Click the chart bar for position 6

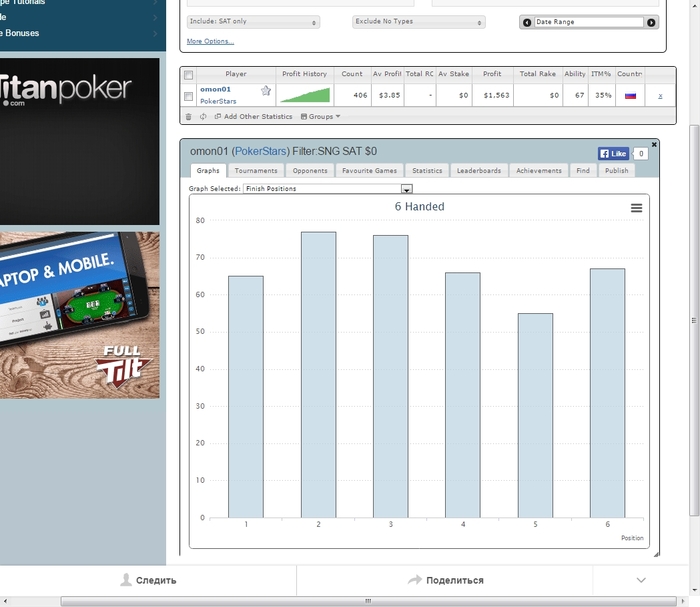(x=608, y=393)
